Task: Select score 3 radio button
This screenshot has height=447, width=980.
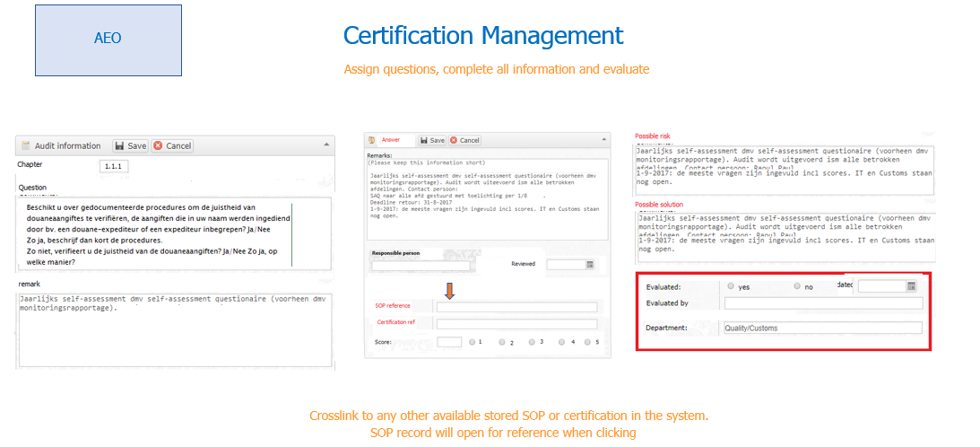Action: click(x=532, y=342)
